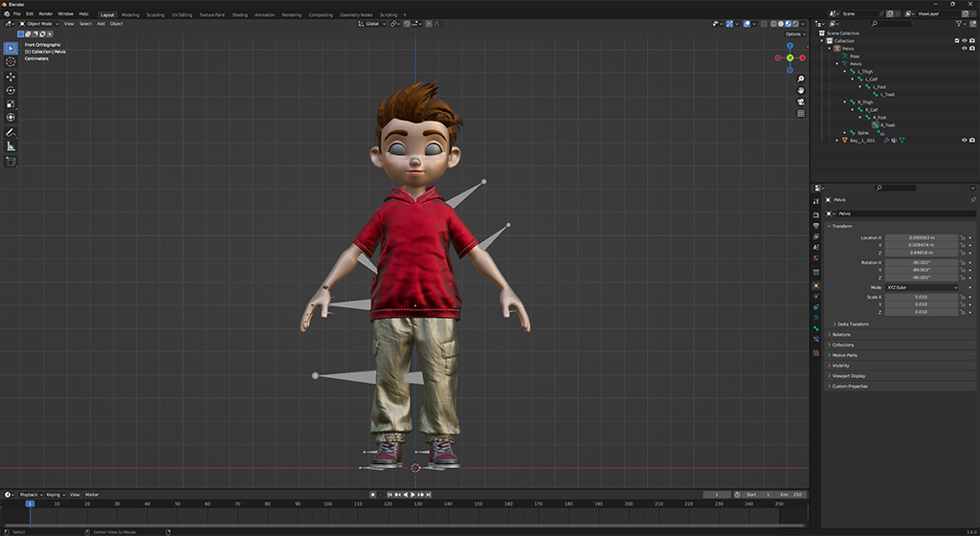Select the Select Box tool
Screen dimensions: 980x536
(11, 48)
